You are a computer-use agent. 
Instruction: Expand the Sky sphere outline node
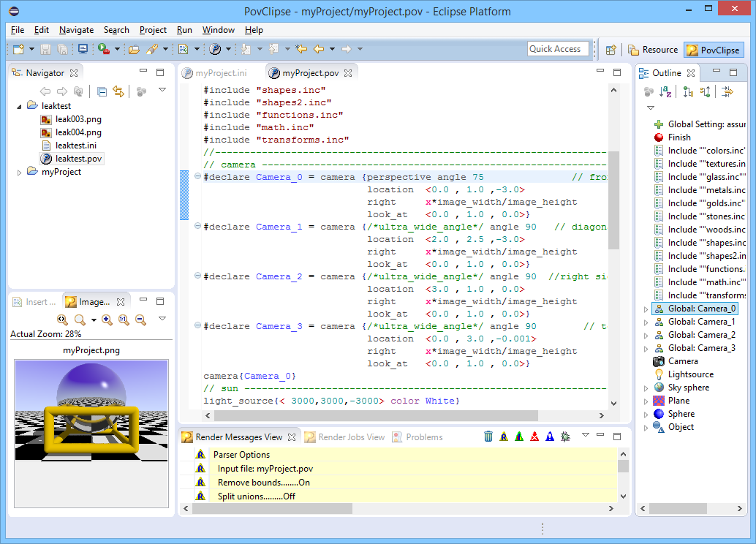[x=646, y=388]
